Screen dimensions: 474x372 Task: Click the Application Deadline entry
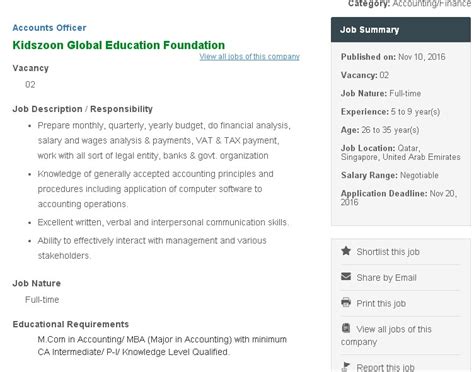pyautogui.click(x=399, y=198)
